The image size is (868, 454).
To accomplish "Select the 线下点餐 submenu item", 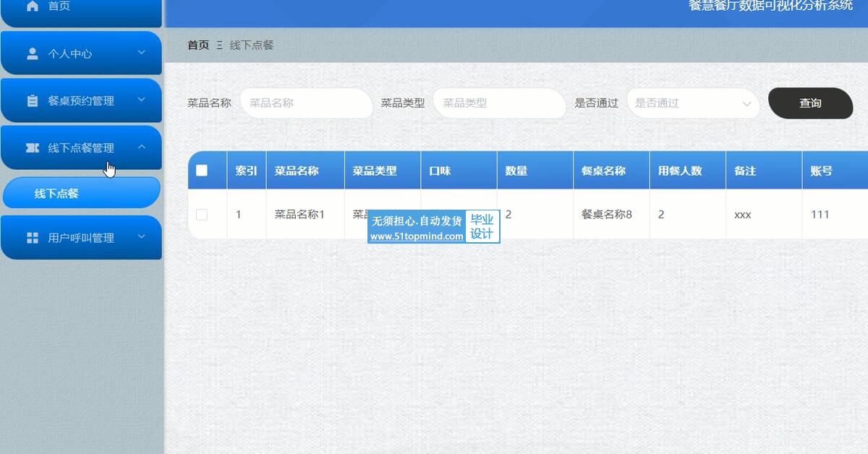I will [x=82, y=193].
